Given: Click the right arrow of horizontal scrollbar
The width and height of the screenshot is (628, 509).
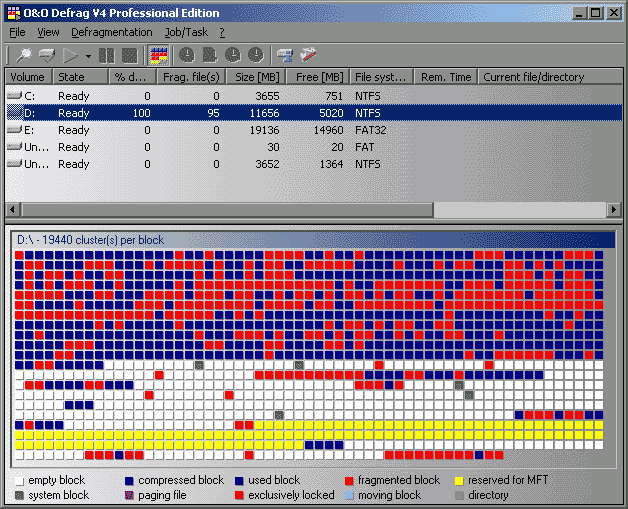Looking at the screenshot, I should pyautogui.click(x=614, y=209).
